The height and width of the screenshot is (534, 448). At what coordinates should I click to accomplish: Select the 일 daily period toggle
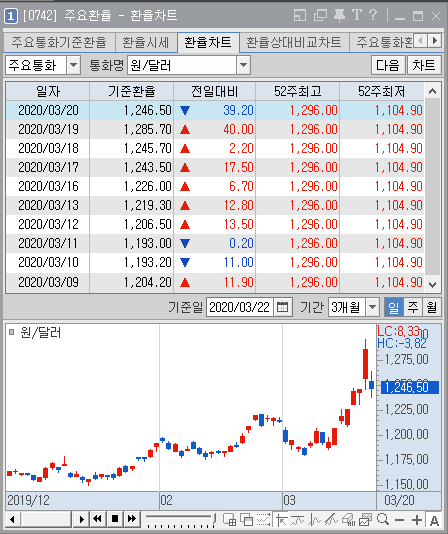pos(393,307)
